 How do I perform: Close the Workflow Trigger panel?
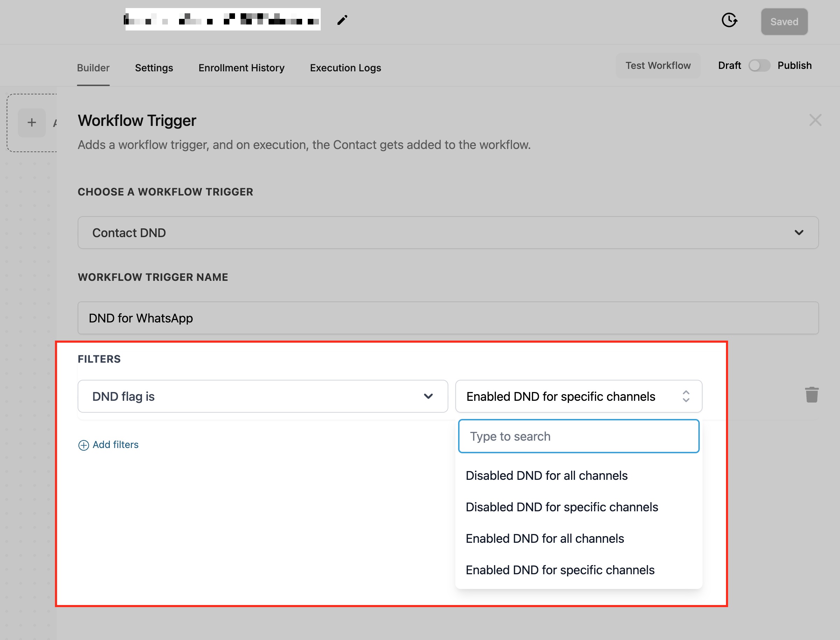(815, 120)
